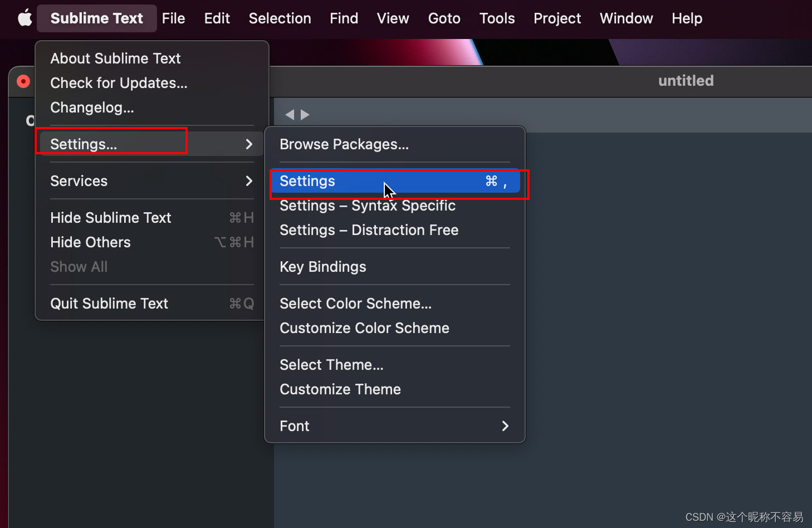
Task: Open the Tools menu
Action: point(497,18)
